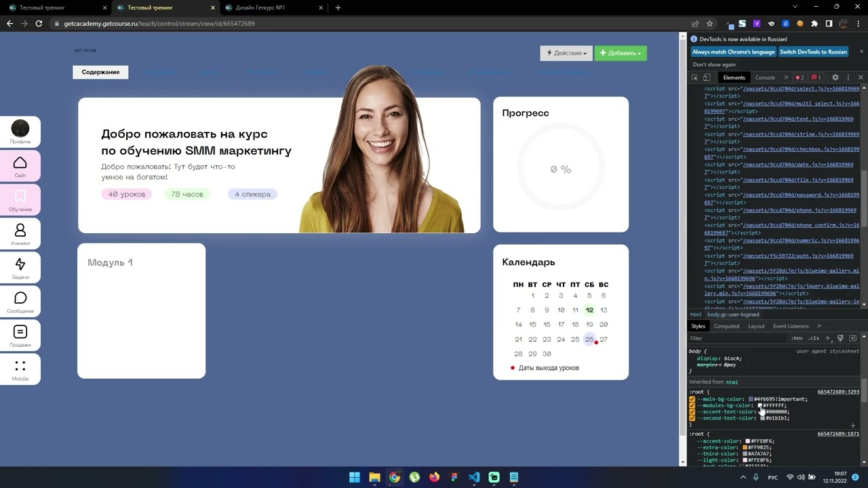The image size is (868, 488).
Task: Click the --extra-color #FF9B25 color swatch
Action: pos(745,447)
